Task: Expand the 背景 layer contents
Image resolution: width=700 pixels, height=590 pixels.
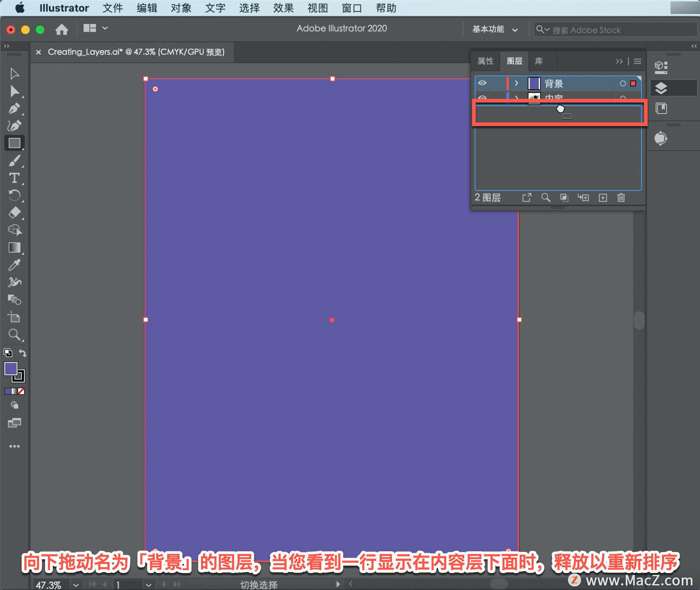Action: coord(516,84)
